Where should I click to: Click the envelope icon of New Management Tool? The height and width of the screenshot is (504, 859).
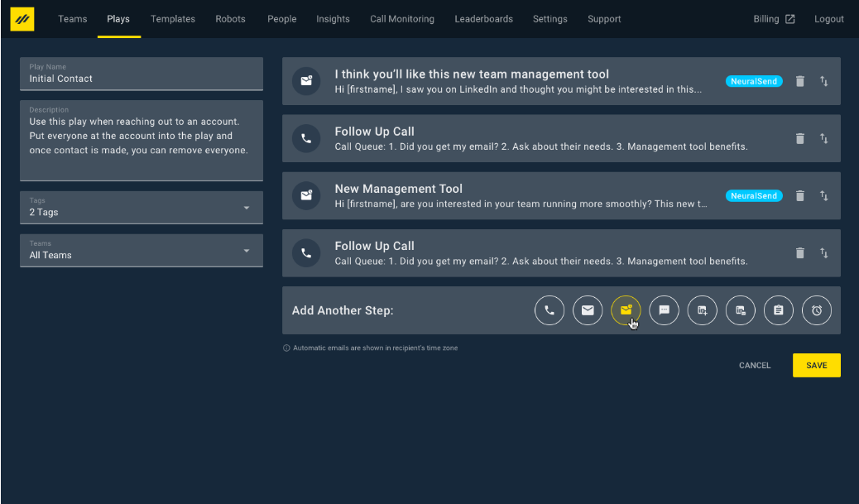coord(306,195)
